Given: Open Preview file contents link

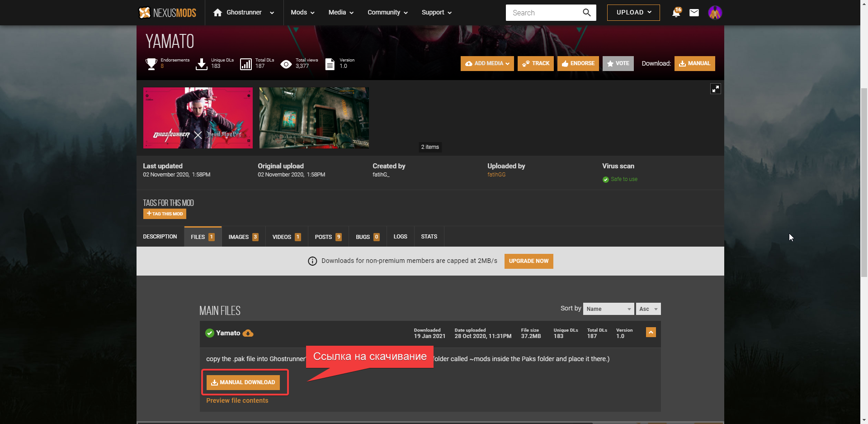Looking at the screenshot, I should click(237, 400).
